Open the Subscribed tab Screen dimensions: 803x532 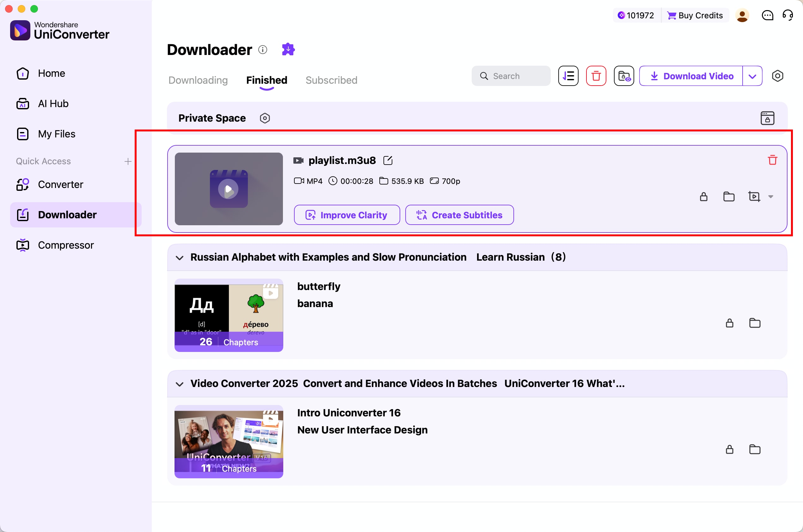[x=331, y=80]
